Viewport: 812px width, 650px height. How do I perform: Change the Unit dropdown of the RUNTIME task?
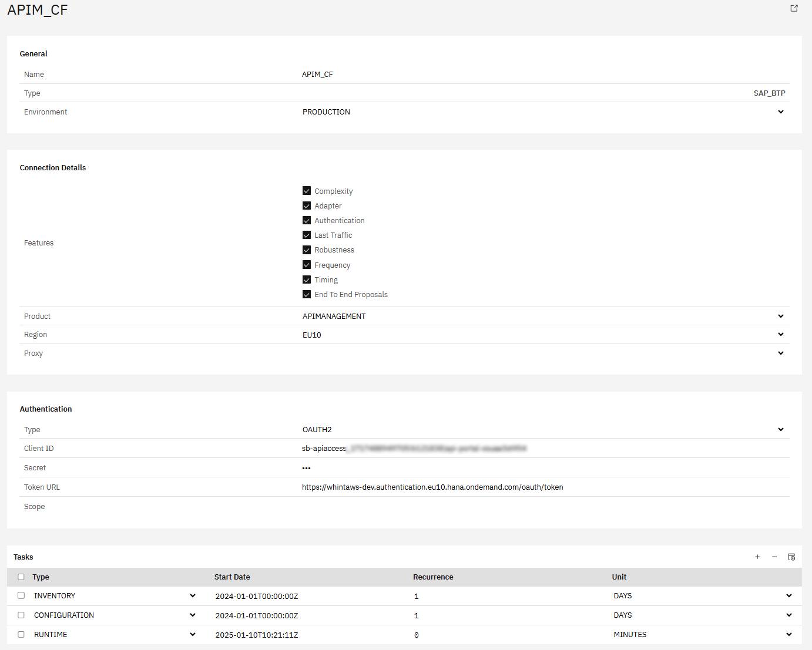[x=788, y=634]
